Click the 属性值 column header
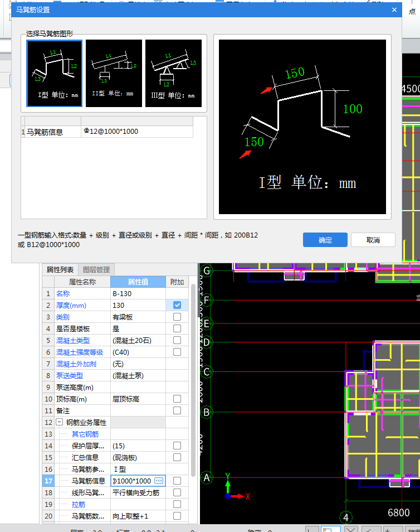 click(x=138, y=282)
